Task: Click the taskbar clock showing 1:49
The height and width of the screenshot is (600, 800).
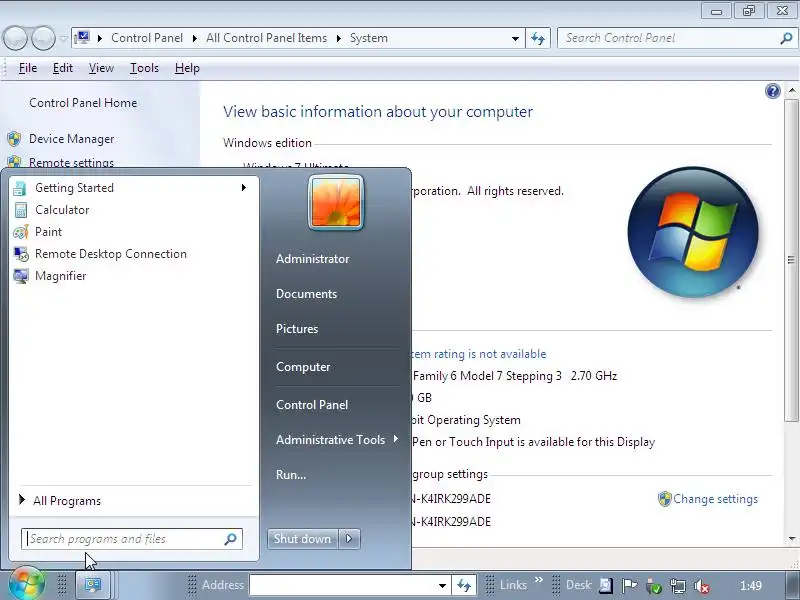Action: [751, 586]
